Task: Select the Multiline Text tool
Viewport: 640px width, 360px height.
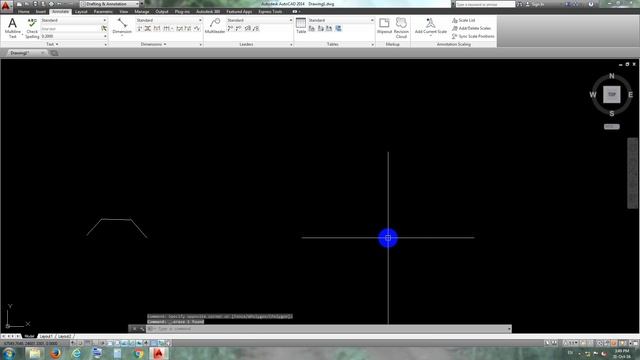Action: [x=13, y=28]
